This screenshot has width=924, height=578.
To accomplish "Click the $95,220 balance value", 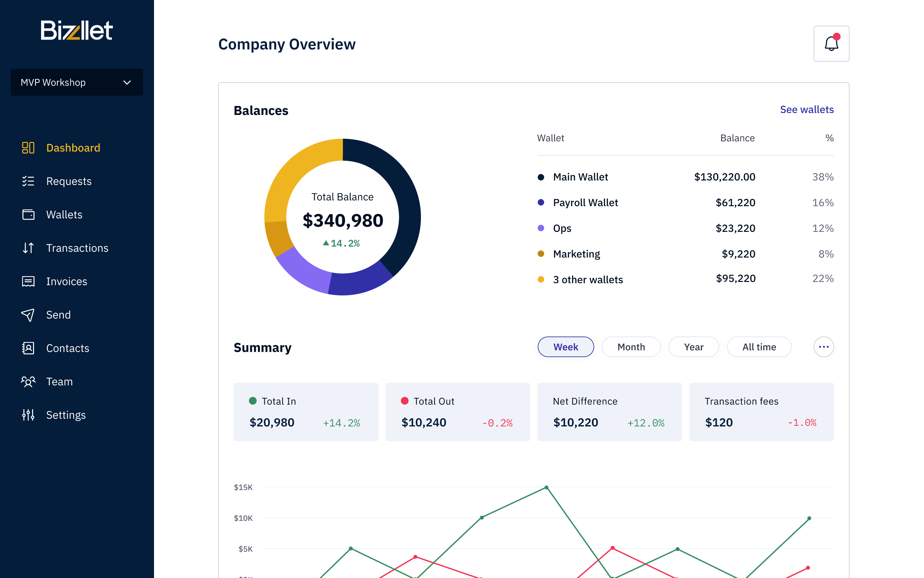I will (735, 278).
